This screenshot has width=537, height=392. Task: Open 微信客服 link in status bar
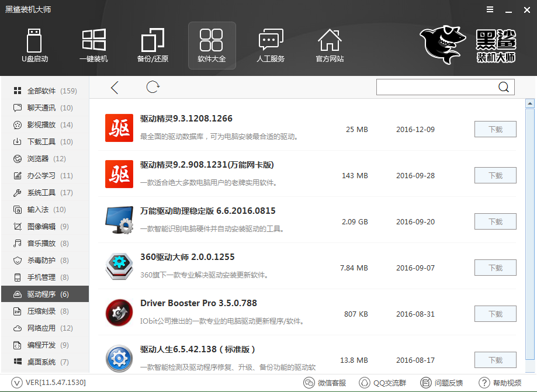tap(325, 383)
